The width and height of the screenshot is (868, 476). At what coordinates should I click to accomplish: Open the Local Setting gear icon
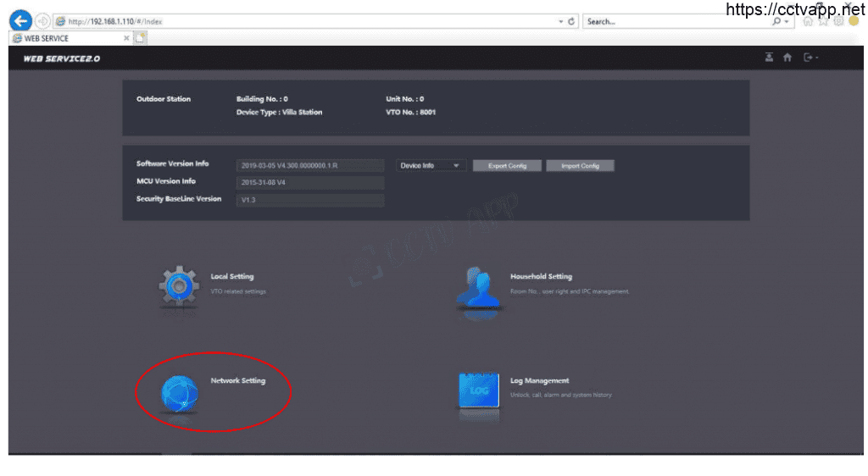179,286
